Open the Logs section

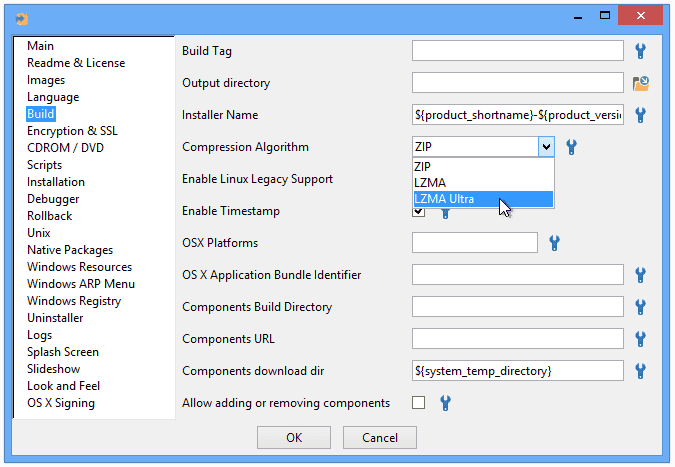(40, 335)
